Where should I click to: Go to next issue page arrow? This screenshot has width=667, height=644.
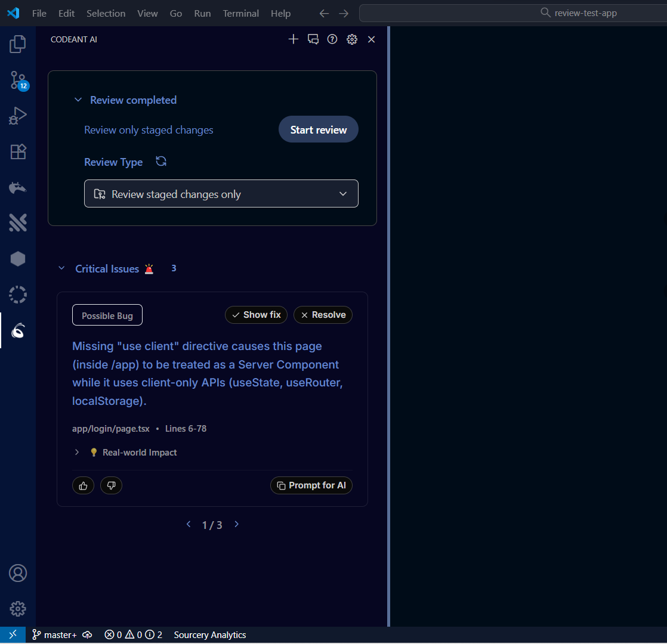(x=236, y=524)
